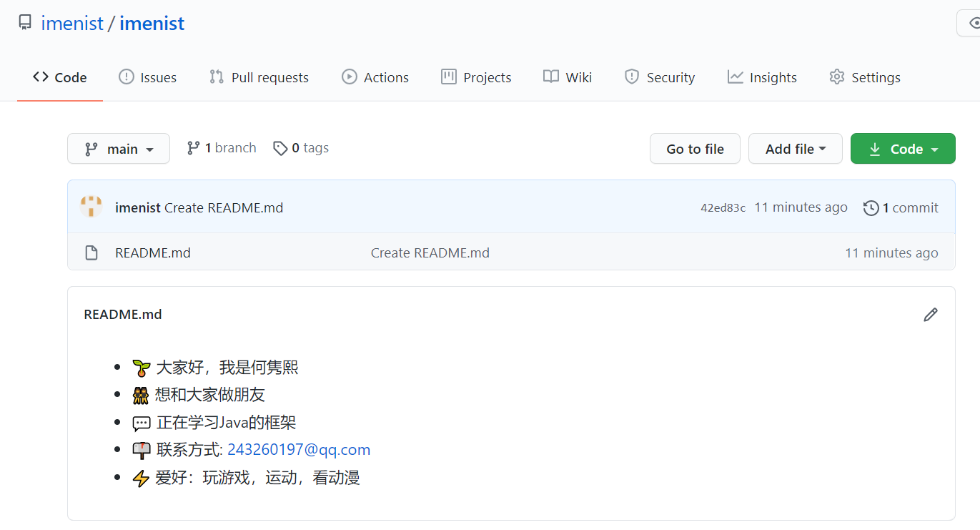
Task: Open the bold imenist repository name link
Action: [x=152, y=23]
